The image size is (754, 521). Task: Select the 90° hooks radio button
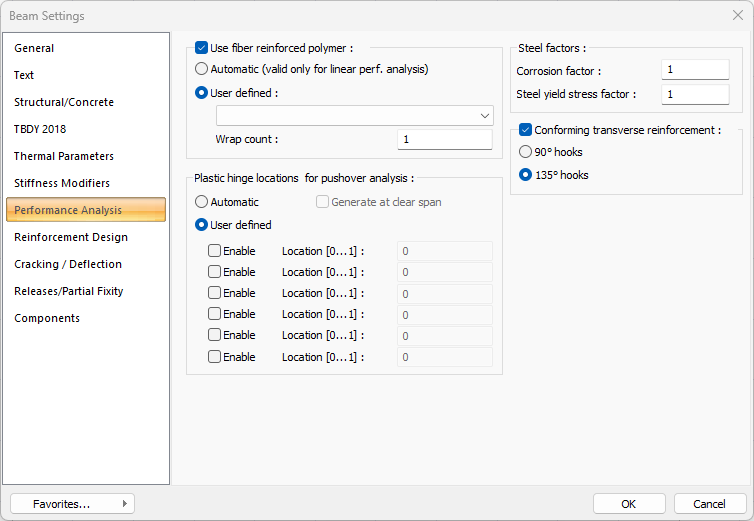click(526, 152)
